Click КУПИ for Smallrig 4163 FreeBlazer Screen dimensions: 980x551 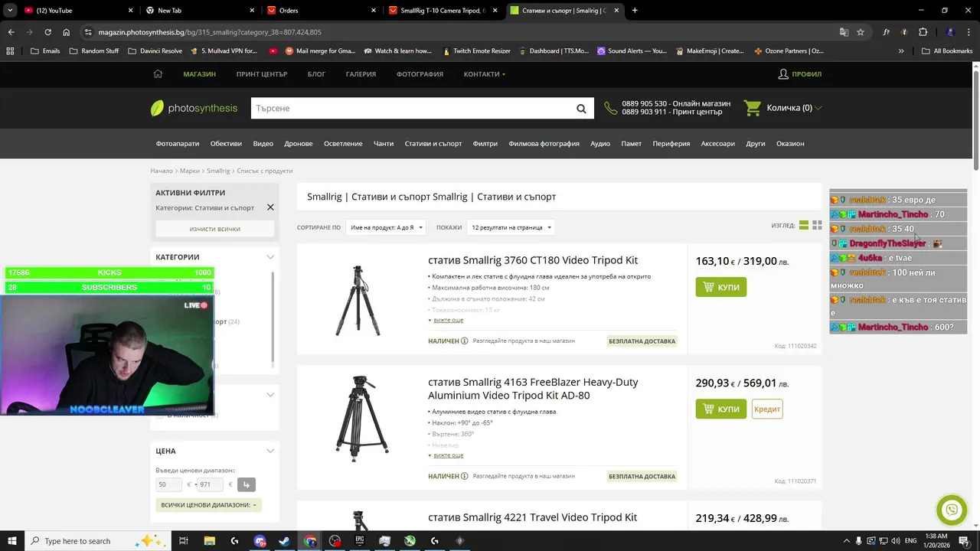tap(721, 409)
